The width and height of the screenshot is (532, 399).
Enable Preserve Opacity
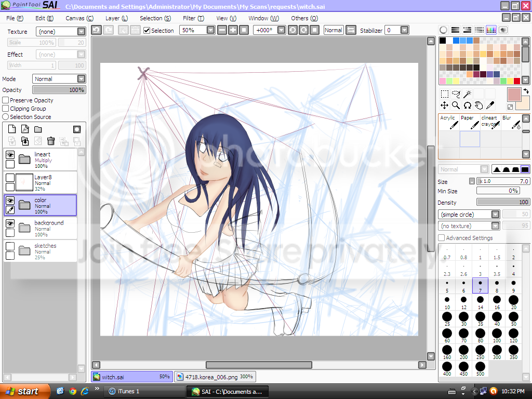(x=5, y=100)
